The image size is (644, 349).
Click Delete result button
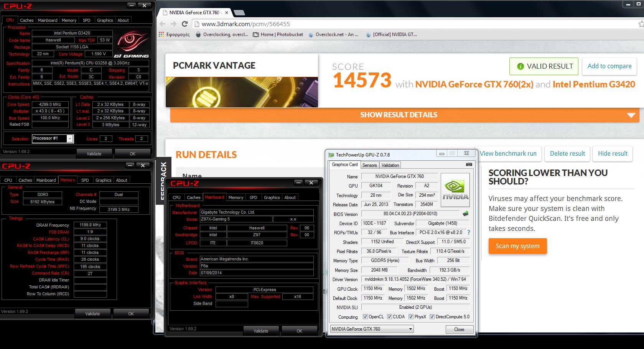click(567, 154)
